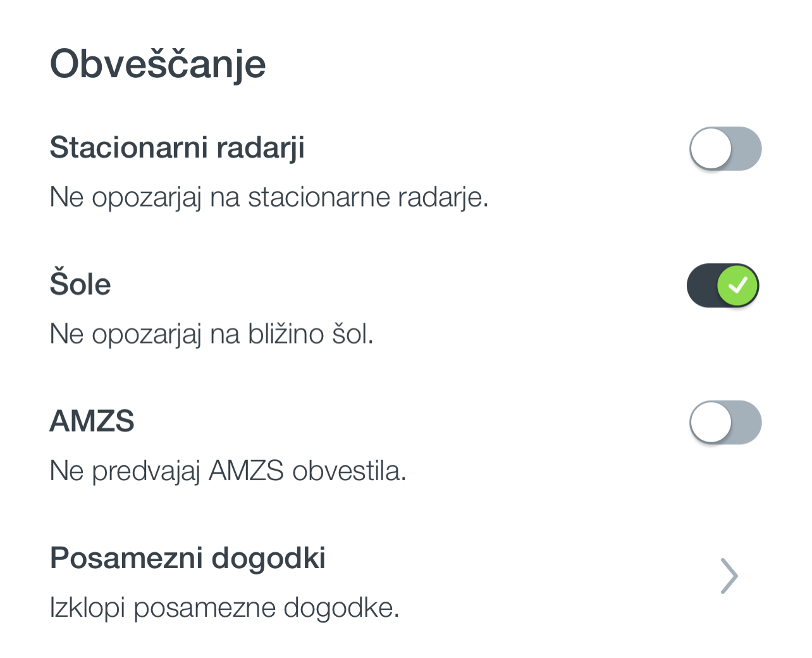Click the white knob of AMZS switch
This screenshot has width=812, height=658.
pos(711,422)
